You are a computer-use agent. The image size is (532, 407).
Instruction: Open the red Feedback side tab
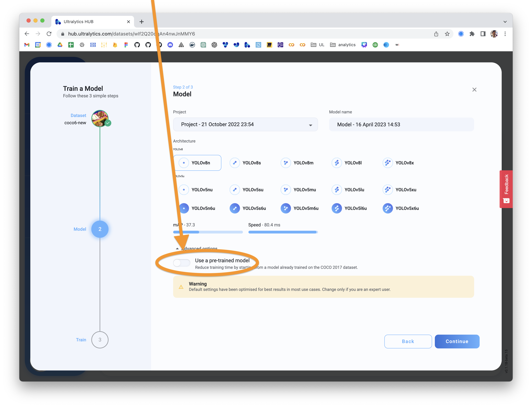[x=506, y=189]
